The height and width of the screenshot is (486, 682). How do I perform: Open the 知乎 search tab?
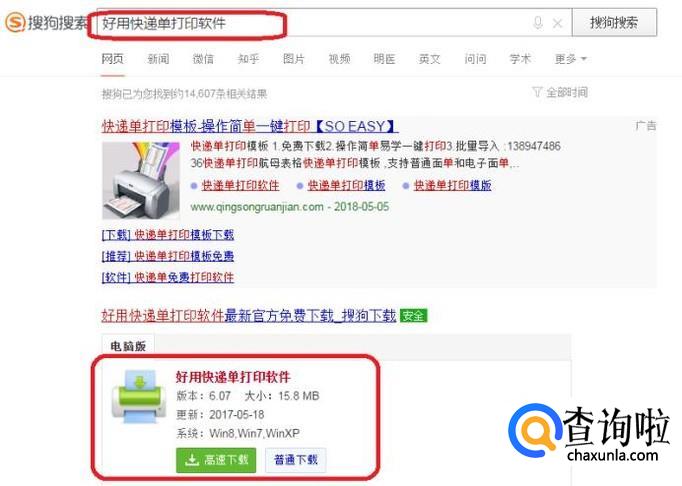(x=248, y=59)
